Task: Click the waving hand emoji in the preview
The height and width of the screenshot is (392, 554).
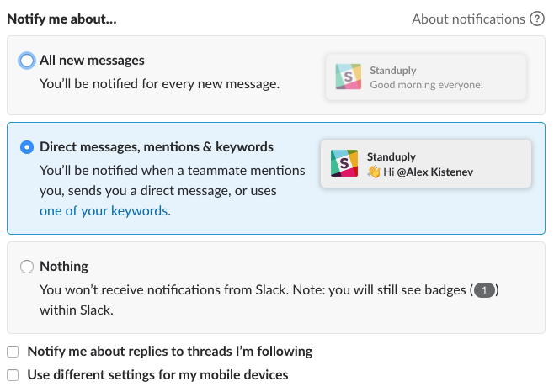Action: 374,172
